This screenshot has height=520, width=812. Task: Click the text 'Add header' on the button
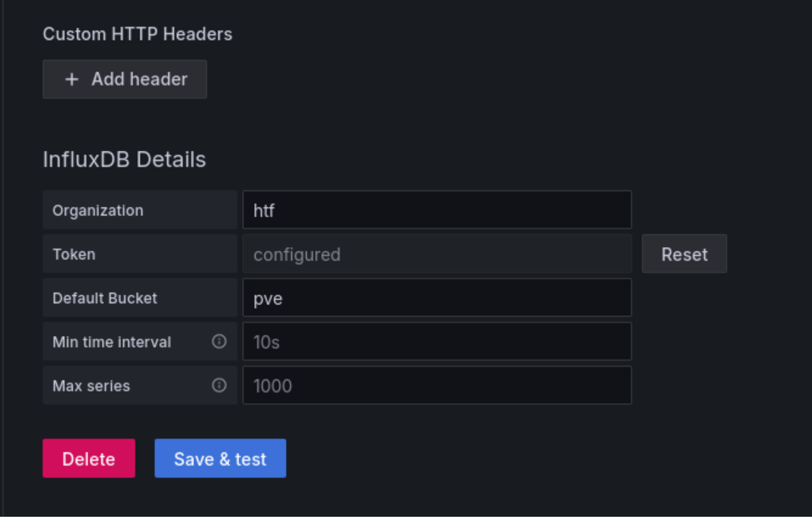point(139,80)
